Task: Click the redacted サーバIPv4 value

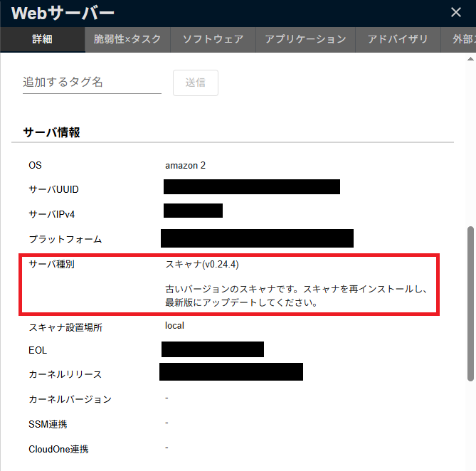Action: click(193, 211)
